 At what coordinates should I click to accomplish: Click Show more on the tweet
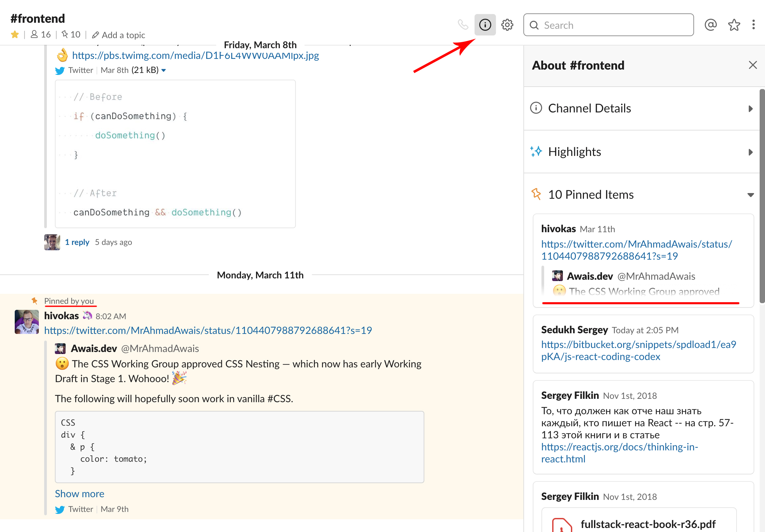click(80, 494)
